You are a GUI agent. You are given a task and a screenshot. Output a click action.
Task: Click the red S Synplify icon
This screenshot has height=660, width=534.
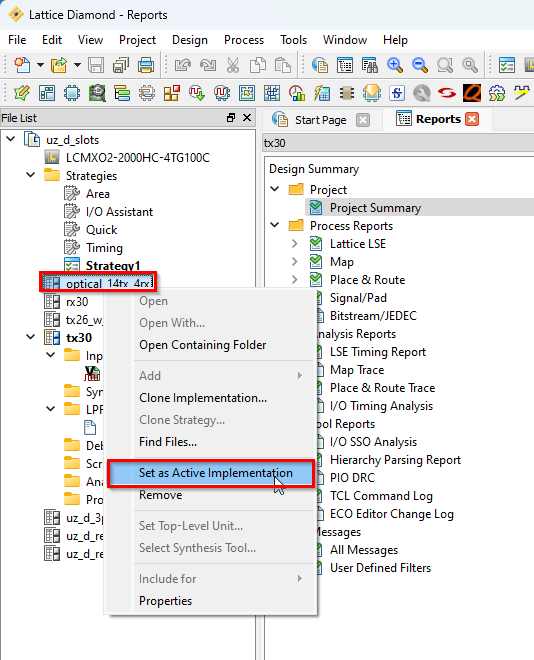[x=447, y=93]
